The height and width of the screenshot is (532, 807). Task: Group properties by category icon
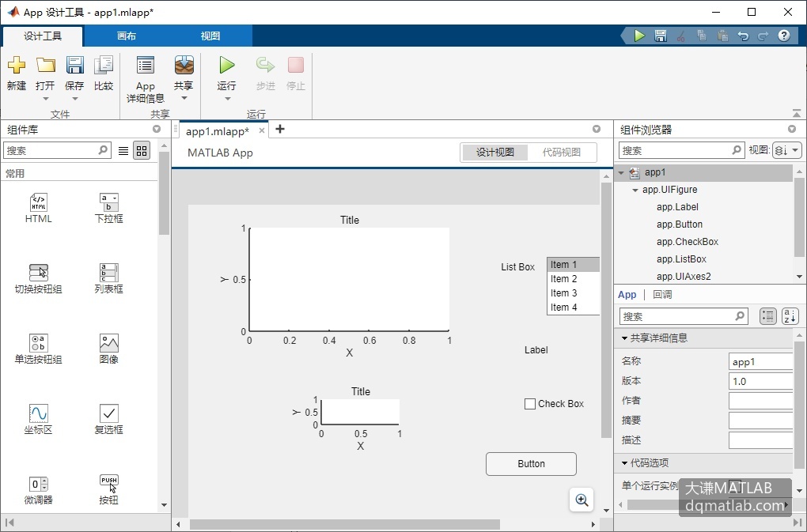pyautogui.click(x=768, y=316)
